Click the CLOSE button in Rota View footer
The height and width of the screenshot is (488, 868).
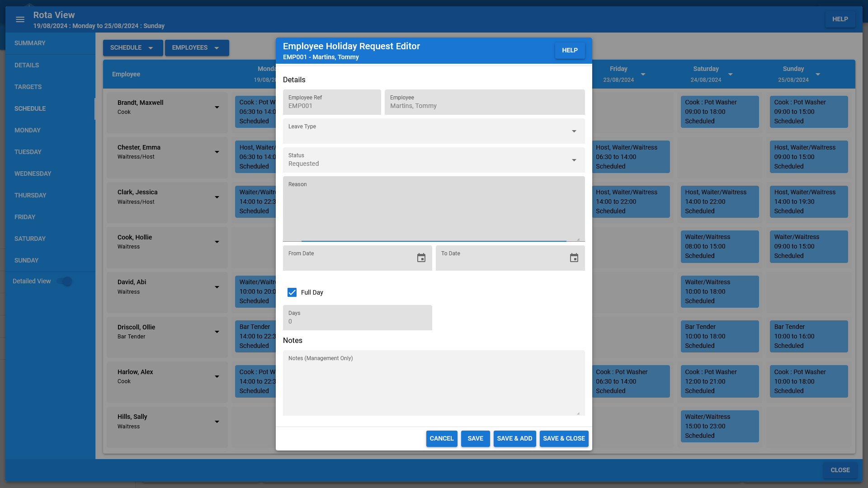[x=840, y=470]
